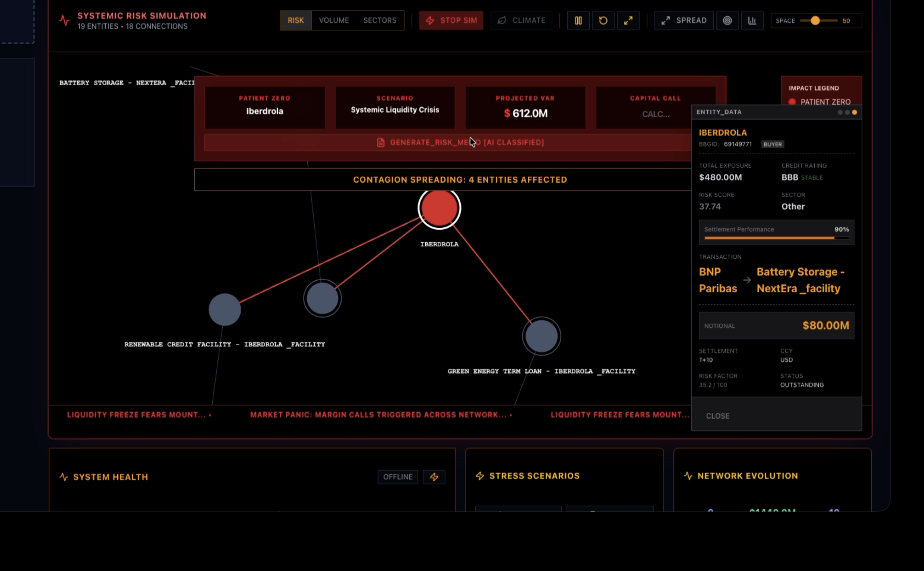Click the reset rotate-arrow icon
The image size is (924, 571).
pyautogui.click(x=603, y=20)
